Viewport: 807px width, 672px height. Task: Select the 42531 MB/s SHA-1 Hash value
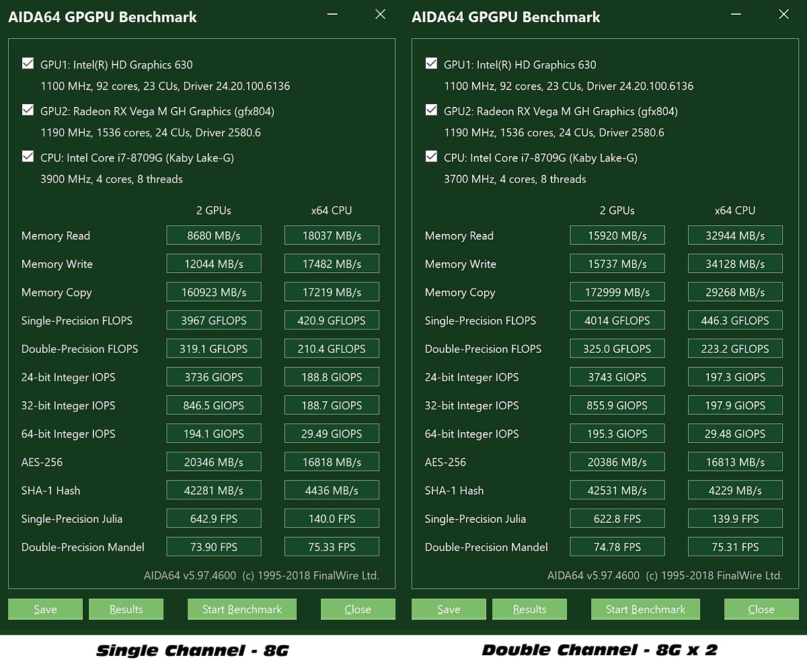coord(617,490)
